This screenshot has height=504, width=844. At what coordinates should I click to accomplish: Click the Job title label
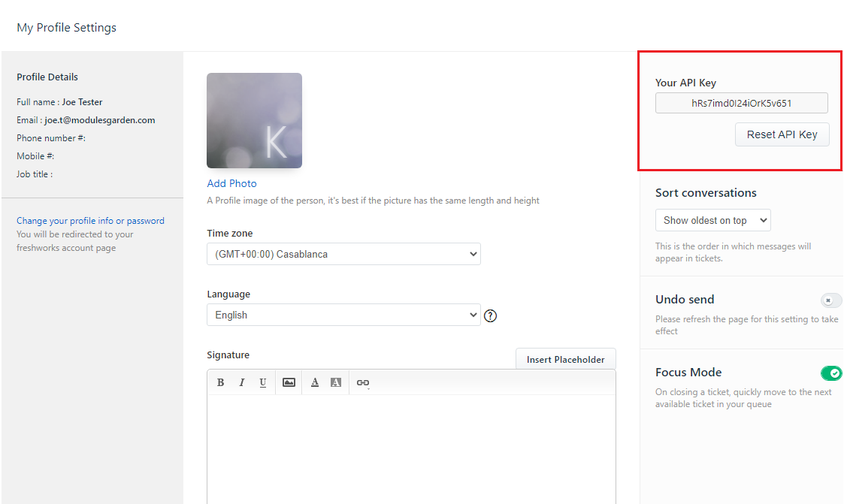[x=35, y=174]
